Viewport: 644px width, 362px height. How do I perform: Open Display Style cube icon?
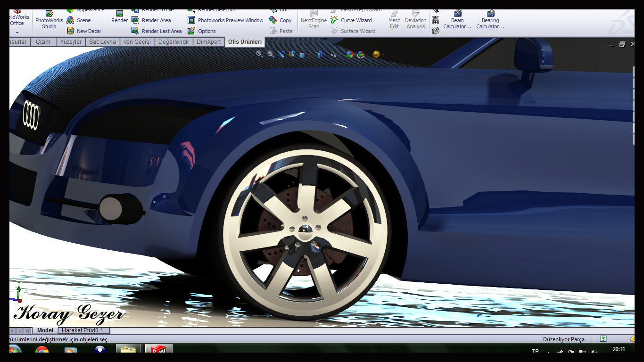tap(319, 55)
